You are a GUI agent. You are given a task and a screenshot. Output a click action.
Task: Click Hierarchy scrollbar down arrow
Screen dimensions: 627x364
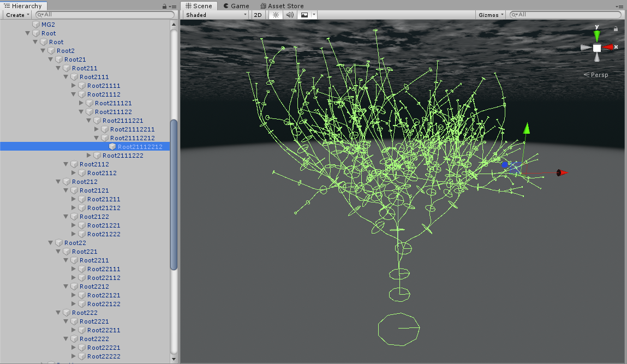(174, 359)
